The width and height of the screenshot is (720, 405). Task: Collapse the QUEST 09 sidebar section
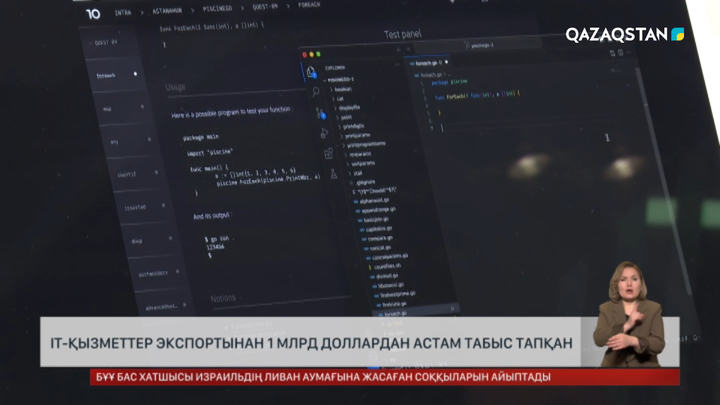(104, 43)
